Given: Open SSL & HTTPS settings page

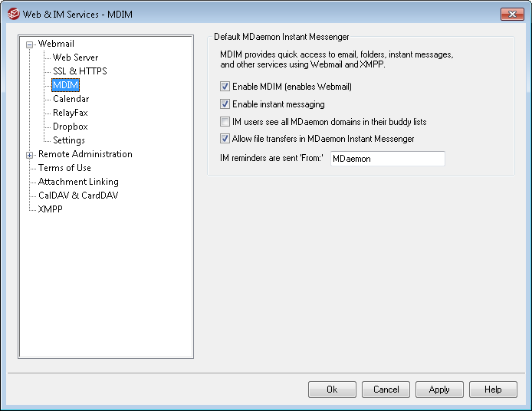Looking at the screenshot, I should tap(80, 71).
